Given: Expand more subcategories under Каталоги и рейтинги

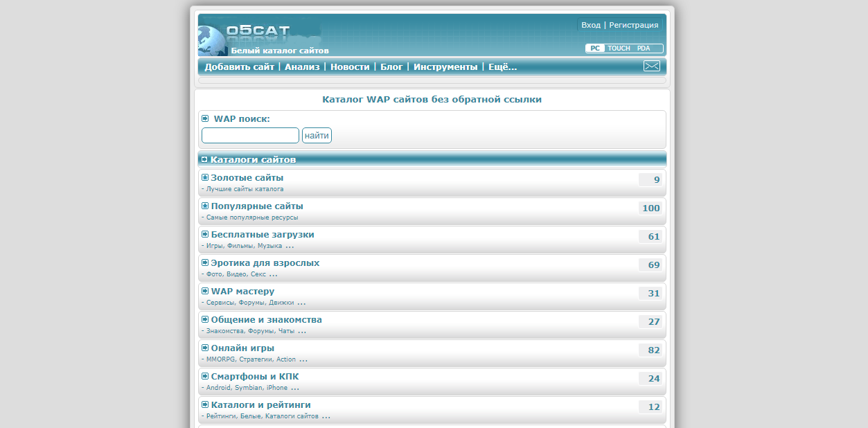Looking at the screenshot, I should (326, 416).
